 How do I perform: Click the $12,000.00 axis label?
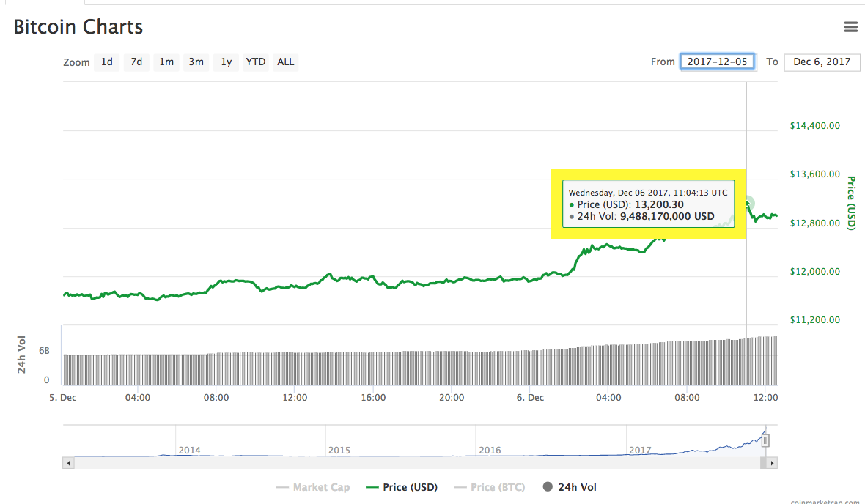pyautogui.click(x=815, y=271)
